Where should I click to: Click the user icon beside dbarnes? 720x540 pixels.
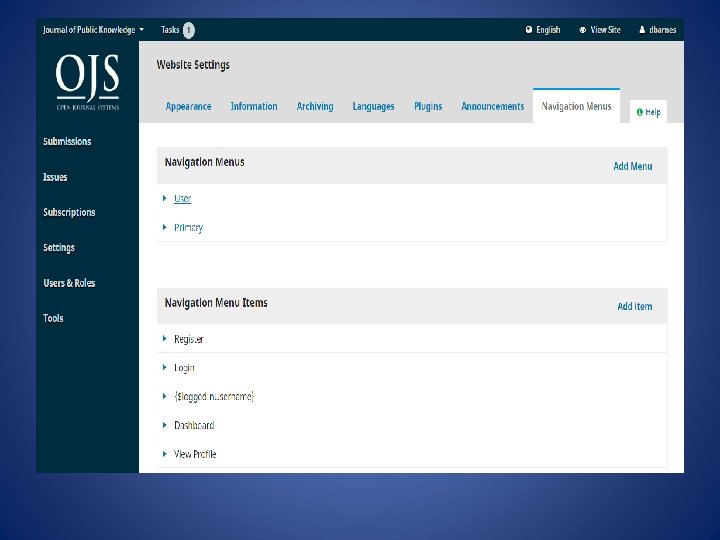pyautogui.click(x=642, y=30)
